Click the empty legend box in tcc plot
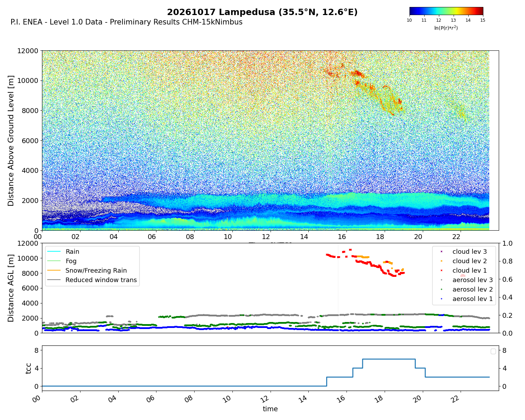This screenshot has width=525, height=420. 493,351
